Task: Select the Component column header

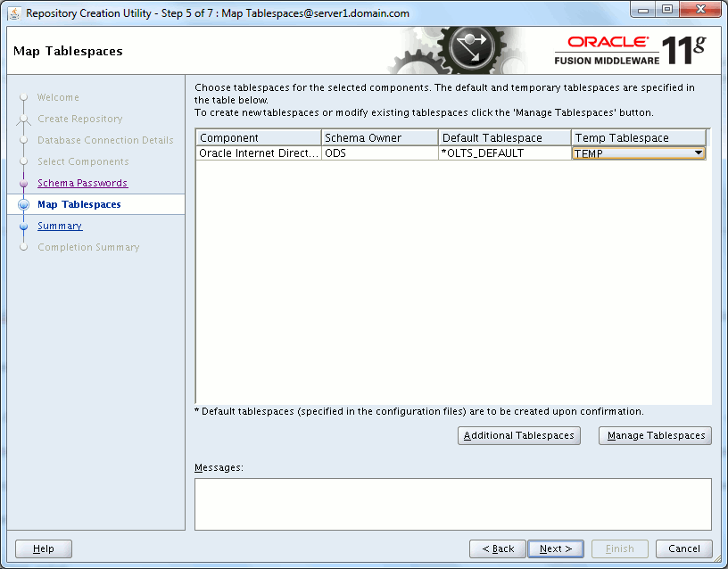Action: (259, 138)
